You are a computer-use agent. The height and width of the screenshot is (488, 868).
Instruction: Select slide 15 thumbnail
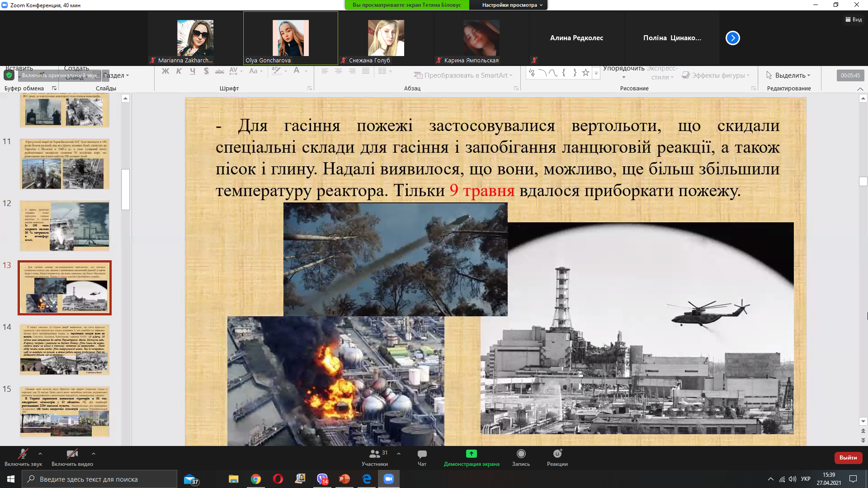coord(65,411)
